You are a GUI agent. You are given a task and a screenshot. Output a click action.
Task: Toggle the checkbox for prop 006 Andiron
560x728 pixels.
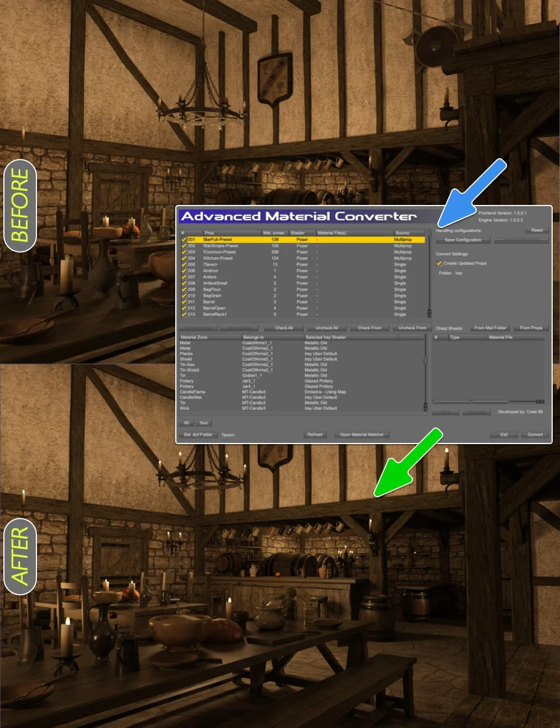[x=184, y=270]
